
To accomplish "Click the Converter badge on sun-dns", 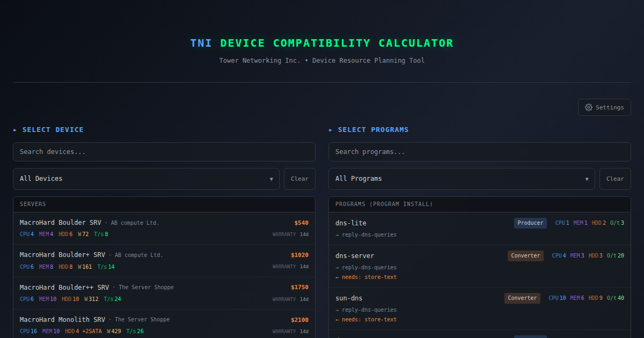I will point(522,298).
